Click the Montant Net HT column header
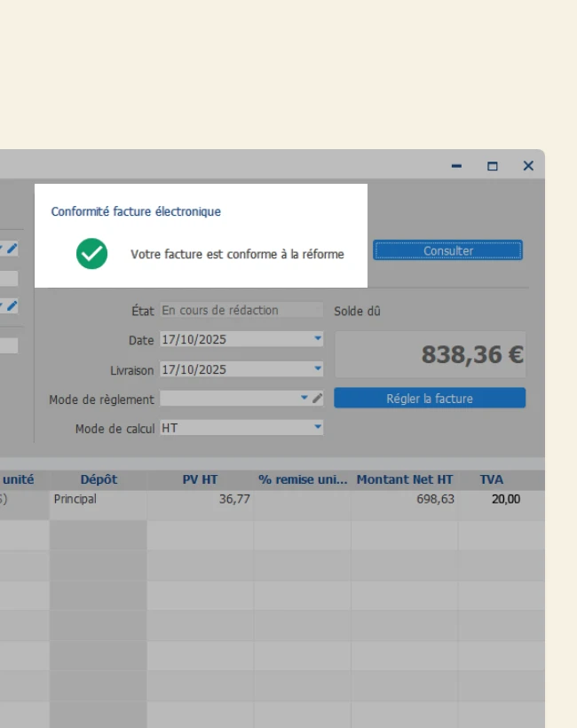The height and width of the screenshot is (728, 577). click(x=405, y=479)
